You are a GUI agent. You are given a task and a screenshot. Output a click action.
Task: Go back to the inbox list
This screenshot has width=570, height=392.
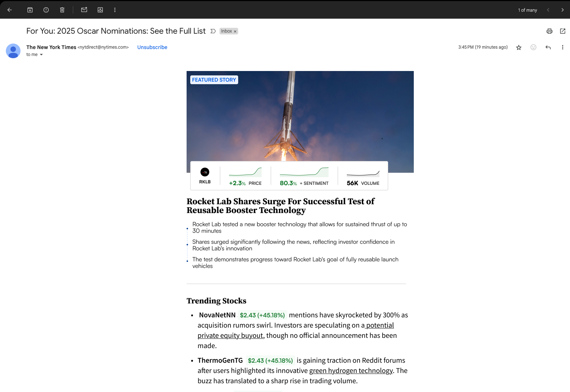tap(10, 10)
